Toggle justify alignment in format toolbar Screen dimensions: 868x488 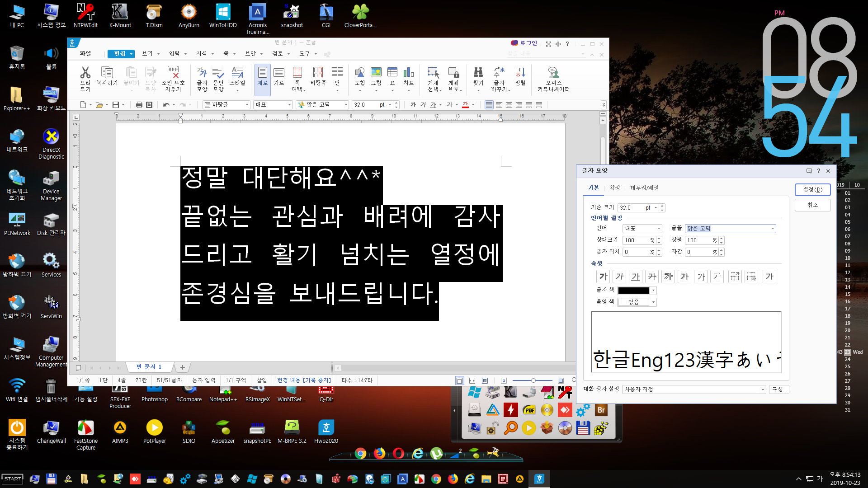pos(489,105)
